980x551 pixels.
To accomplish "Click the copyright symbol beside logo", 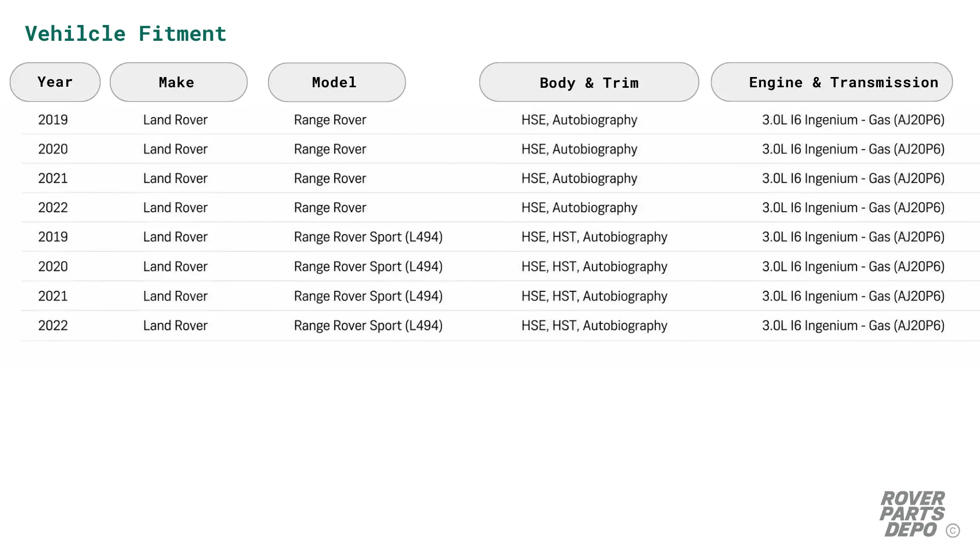I will [x=952, y=531].
